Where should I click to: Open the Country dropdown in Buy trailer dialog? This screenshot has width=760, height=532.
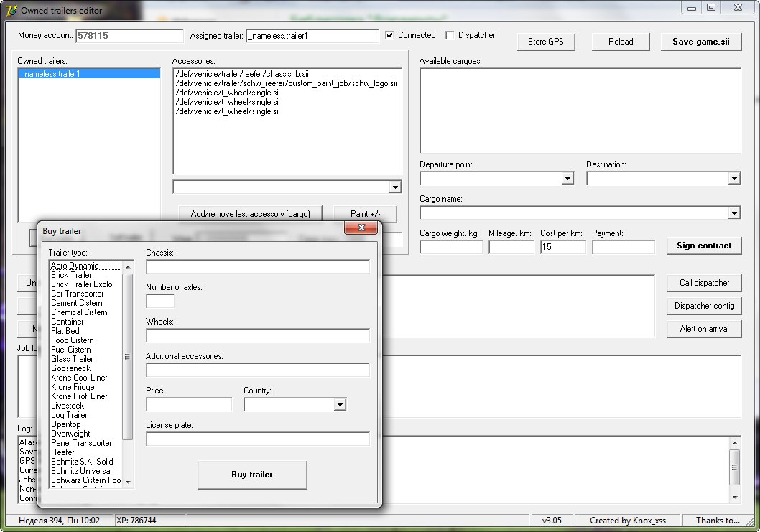pos(338,404)
